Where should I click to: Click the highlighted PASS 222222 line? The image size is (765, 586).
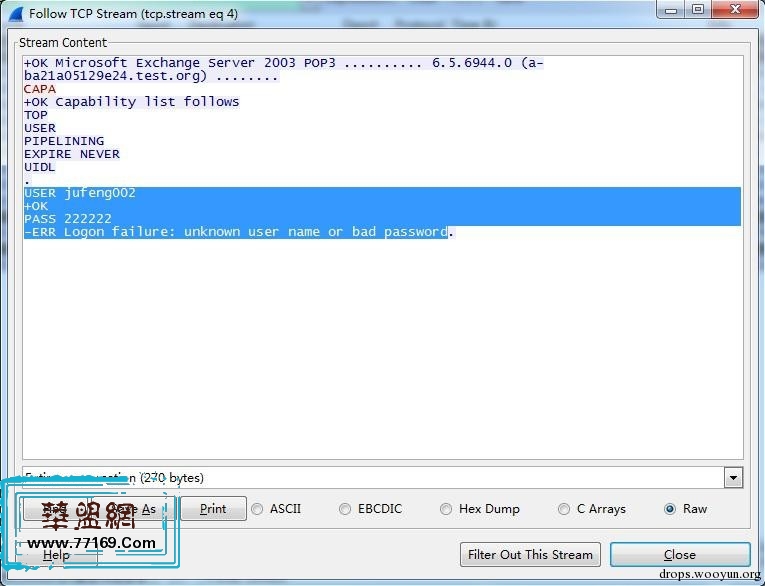coord(68,219)
